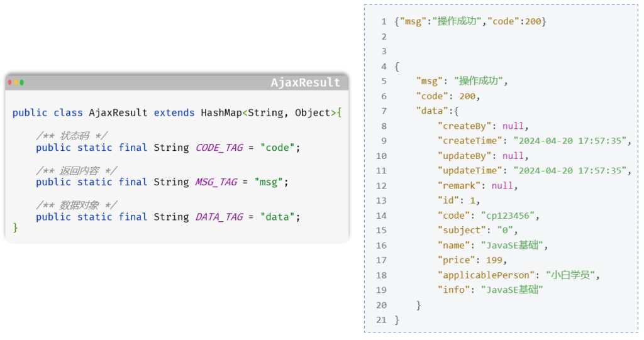Image resolution: width=644 pixels, height=340 pixels.
Task: Click the "cp123456" string value
Action: [x=509, y=216]
